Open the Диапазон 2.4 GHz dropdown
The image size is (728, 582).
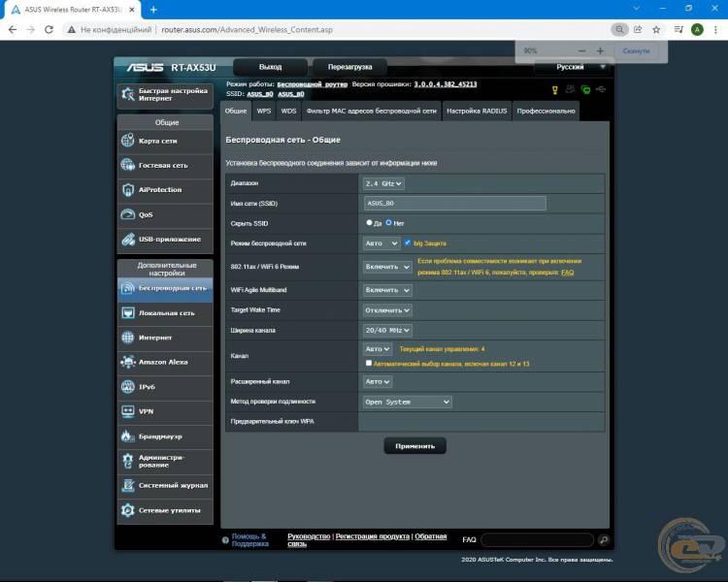(x=383, y=183)
